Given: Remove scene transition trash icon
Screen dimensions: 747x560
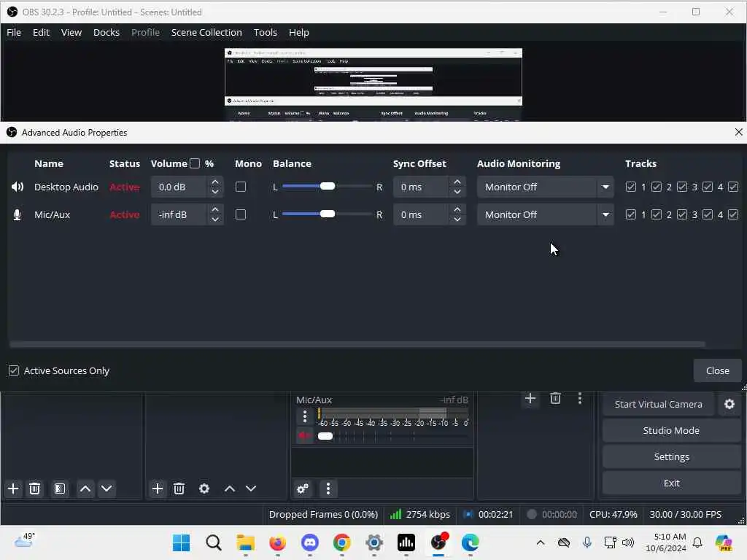Looking at the screenshot, I should (555, 398).
